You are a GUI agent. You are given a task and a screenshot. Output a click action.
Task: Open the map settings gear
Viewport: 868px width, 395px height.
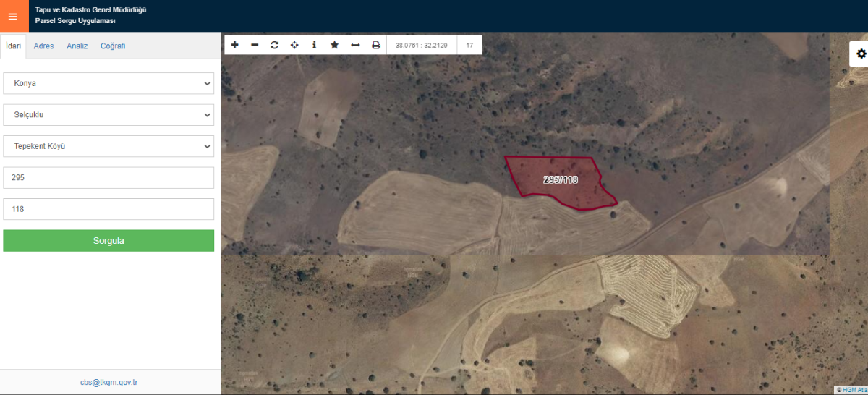(861, 54)
